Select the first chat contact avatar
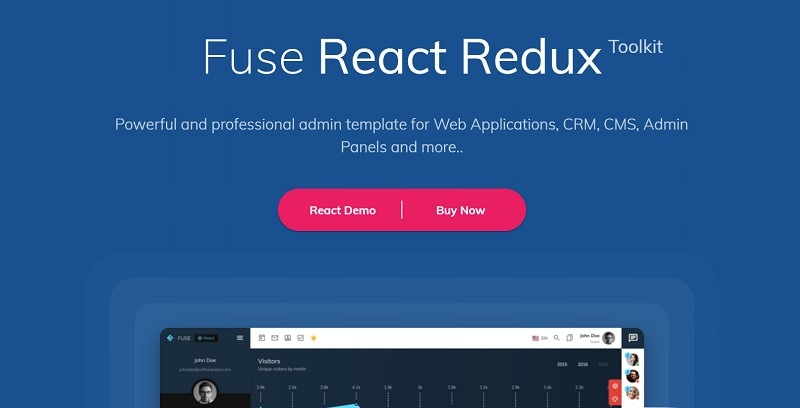The width and height of the screenshot is (800, 408). 633,359
